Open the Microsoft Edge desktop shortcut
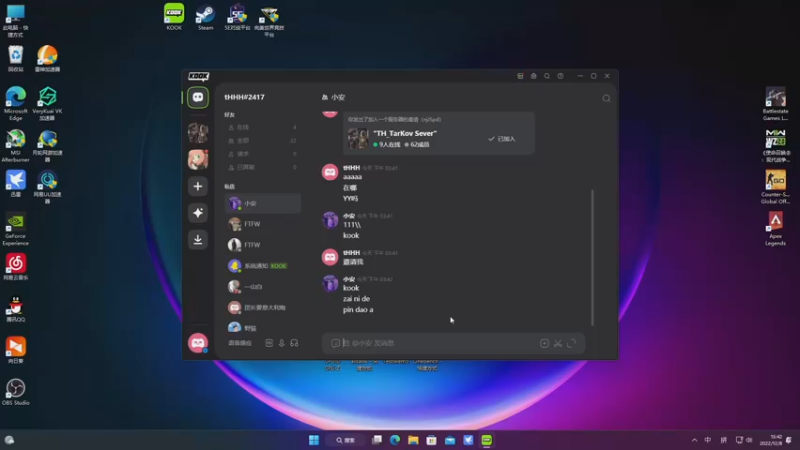This screenshot has width=800, height=450. tap(15, 104)
